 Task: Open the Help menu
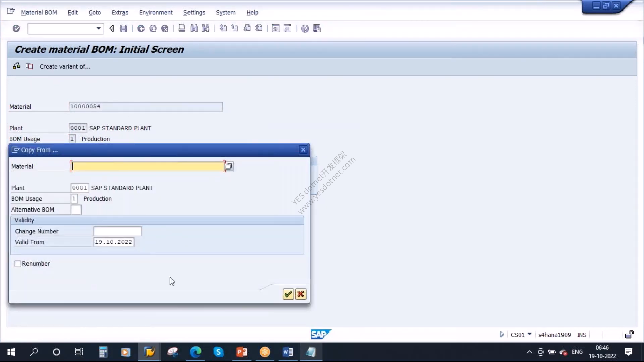pyautogui.click(x=252, y=12)
